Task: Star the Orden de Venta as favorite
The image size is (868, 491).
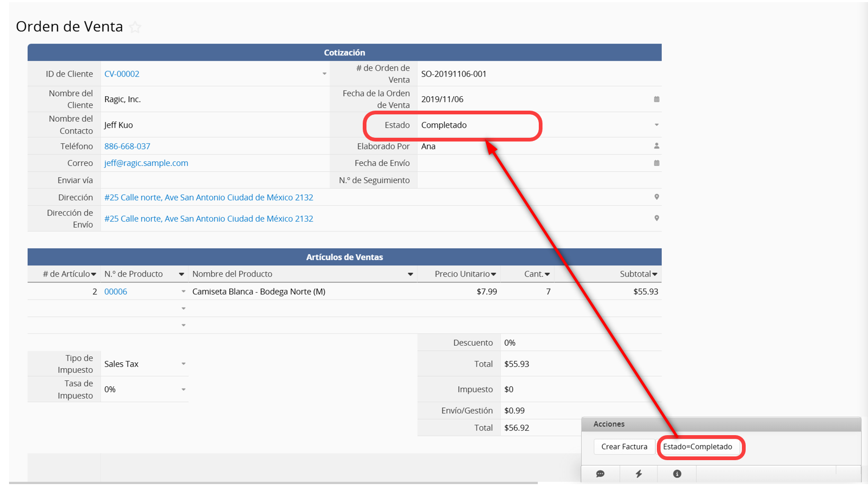Action: [136, 27]
